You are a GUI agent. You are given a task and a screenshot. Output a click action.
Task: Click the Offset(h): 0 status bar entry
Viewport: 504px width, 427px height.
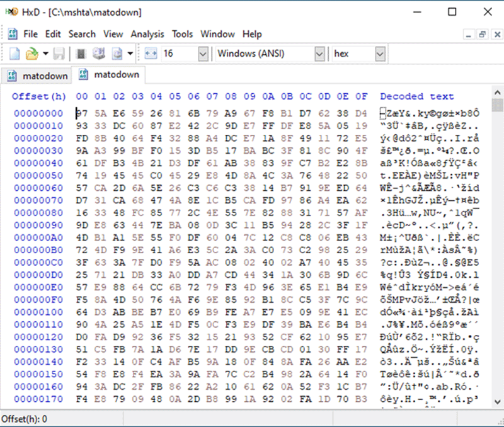coord(25,419)
